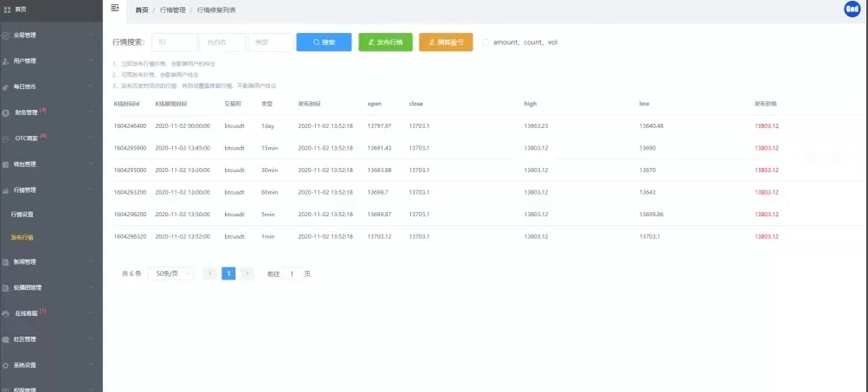This screenshot has width=868, height=392.
Task: Click the 在线客服 headset icon
Action: click(x=7, y=313)
